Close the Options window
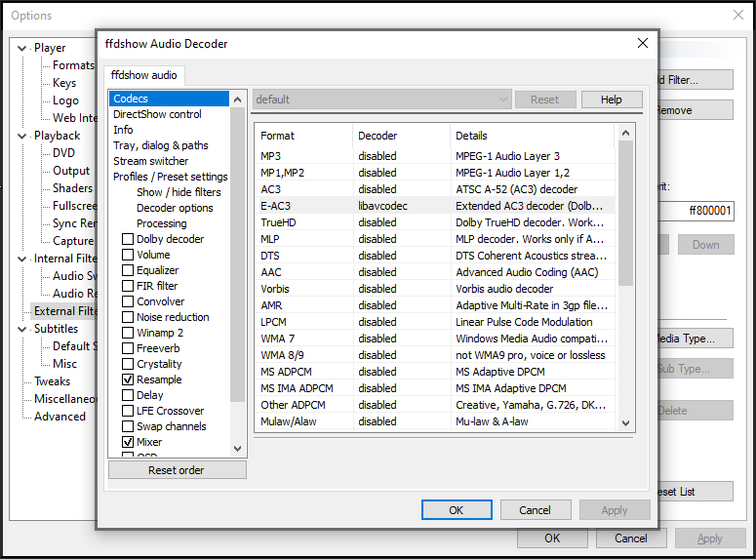 tap(738, 15)
